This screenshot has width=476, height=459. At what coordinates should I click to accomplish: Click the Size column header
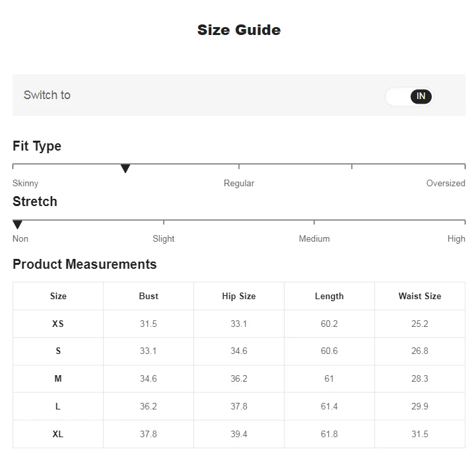point(58,296)
